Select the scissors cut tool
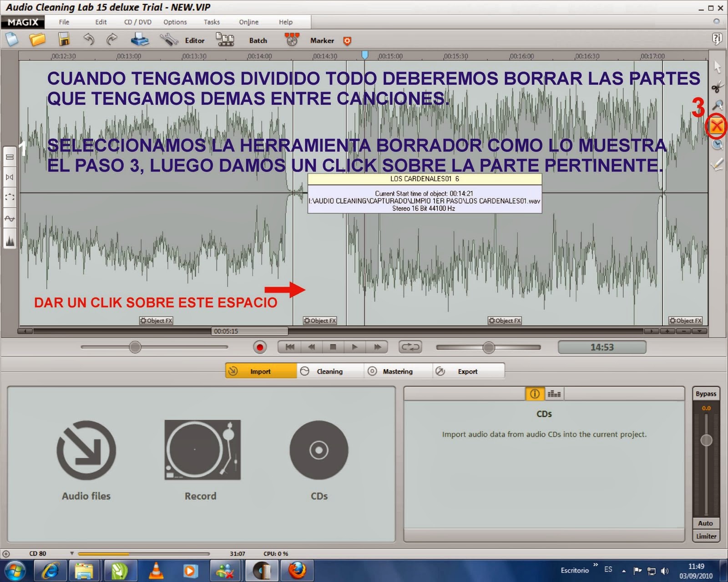The width and height of the screenshot is (728, 582). click(717, 86)
